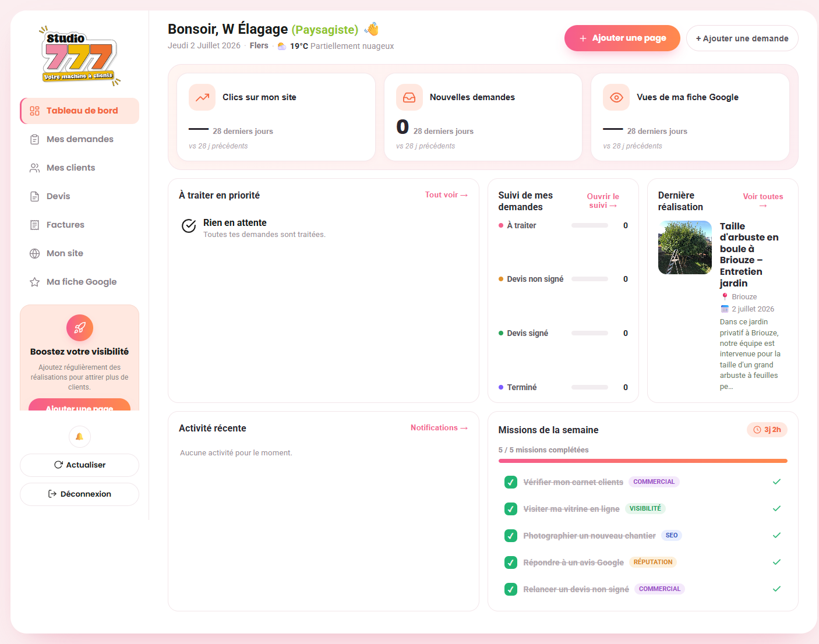Click the top Ajouter une page button

click(x=622, y=38)
